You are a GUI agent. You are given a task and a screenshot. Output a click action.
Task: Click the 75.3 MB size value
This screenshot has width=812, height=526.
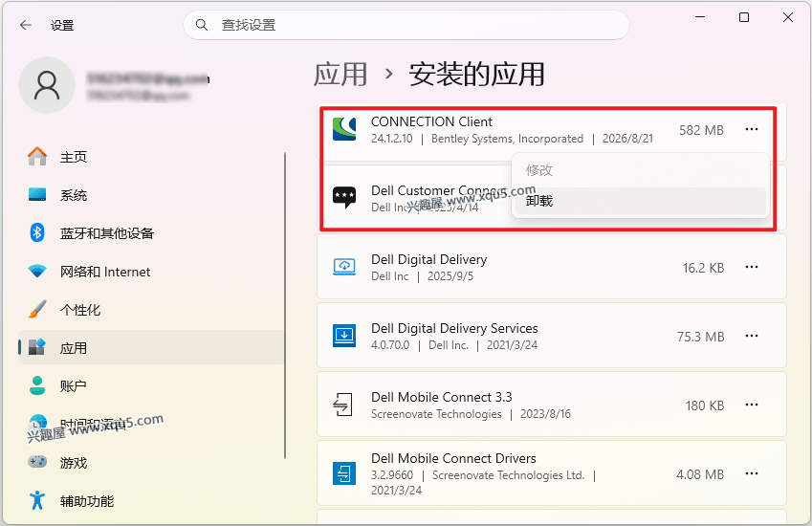coord(700,337)
